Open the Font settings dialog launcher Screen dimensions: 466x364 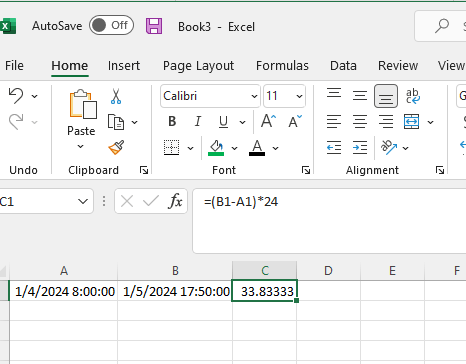coord(306,170)
